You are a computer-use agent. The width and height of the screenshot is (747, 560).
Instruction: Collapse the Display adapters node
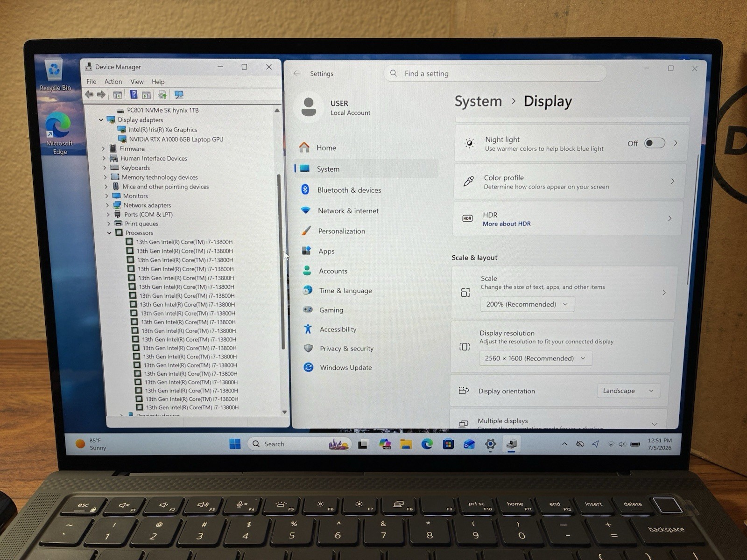101,120
